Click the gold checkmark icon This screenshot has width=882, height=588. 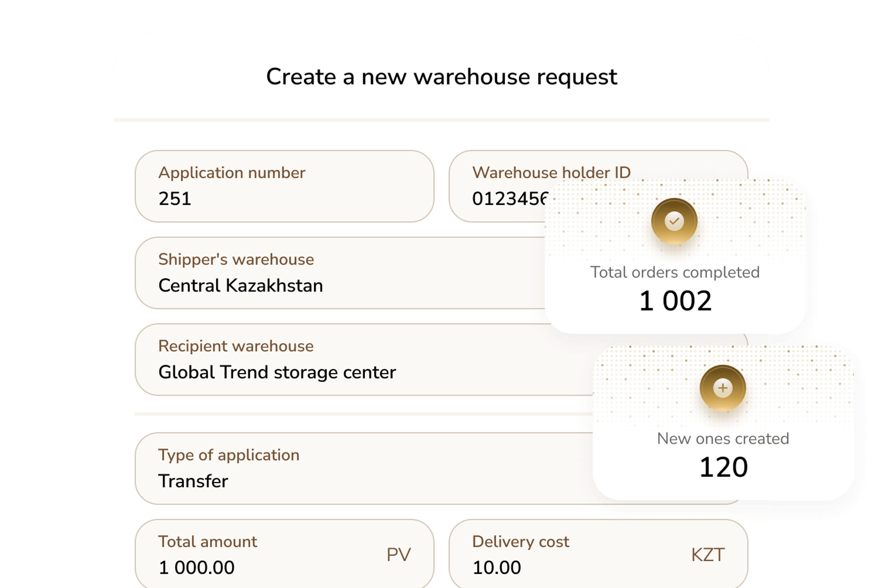tap(674, 221)
